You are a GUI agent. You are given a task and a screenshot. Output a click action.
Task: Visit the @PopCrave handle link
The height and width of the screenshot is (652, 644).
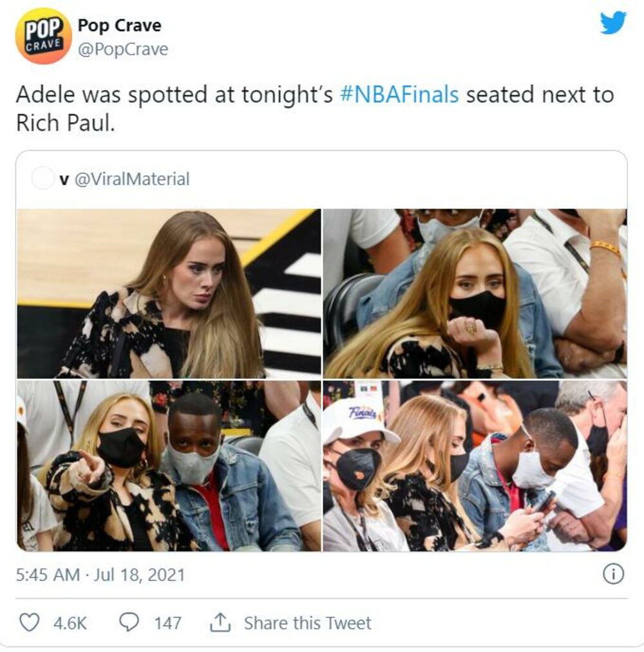point(122,50)
